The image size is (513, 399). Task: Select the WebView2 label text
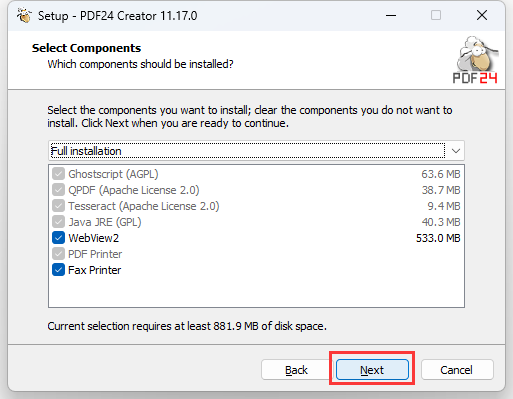coord(93,238)
